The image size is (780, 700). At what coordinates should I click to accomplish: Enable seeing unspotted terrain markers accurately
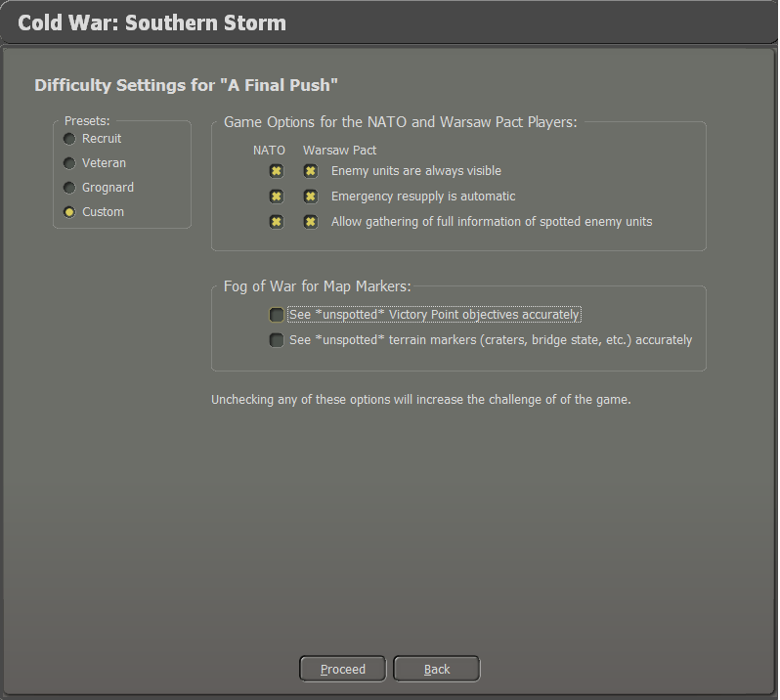[x=277, y=340]
